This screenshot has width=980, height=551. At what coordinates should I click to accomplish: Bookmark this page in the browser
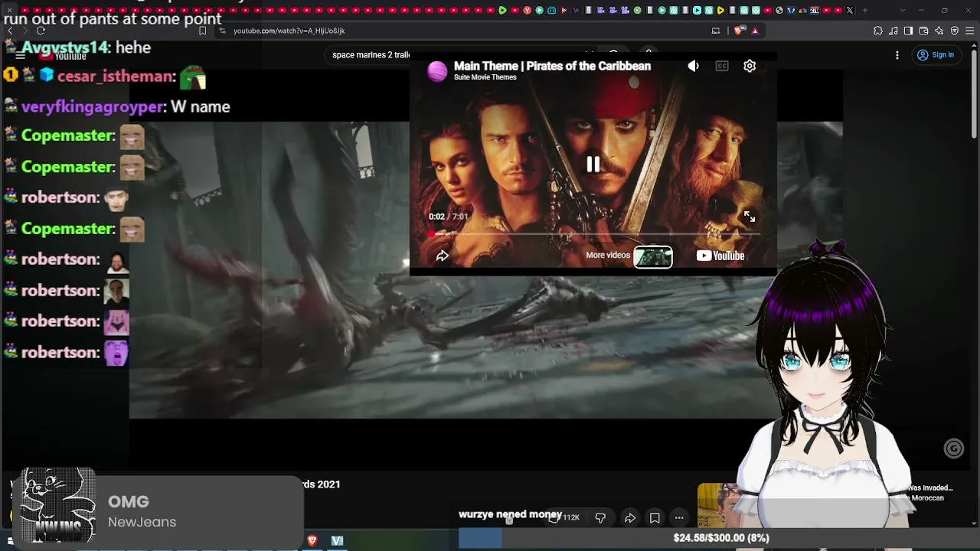point(202,31)
